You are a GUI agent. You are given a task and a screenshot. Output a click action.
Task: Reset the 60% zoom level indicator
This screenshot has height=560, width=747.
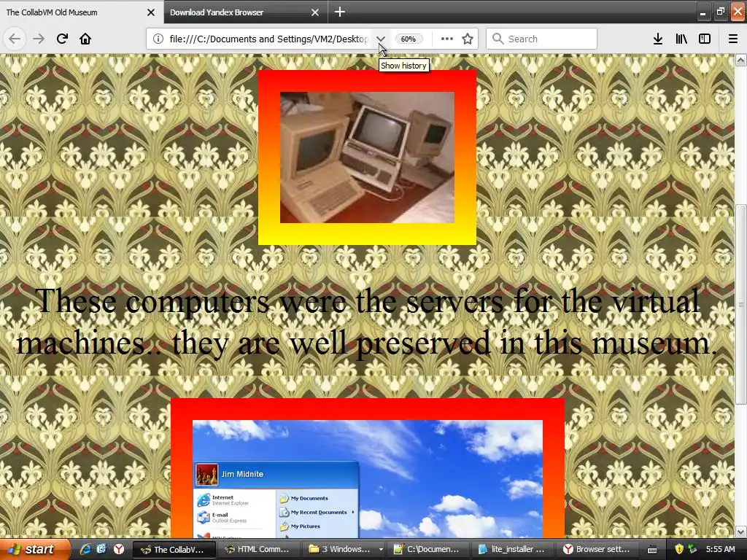409,39
